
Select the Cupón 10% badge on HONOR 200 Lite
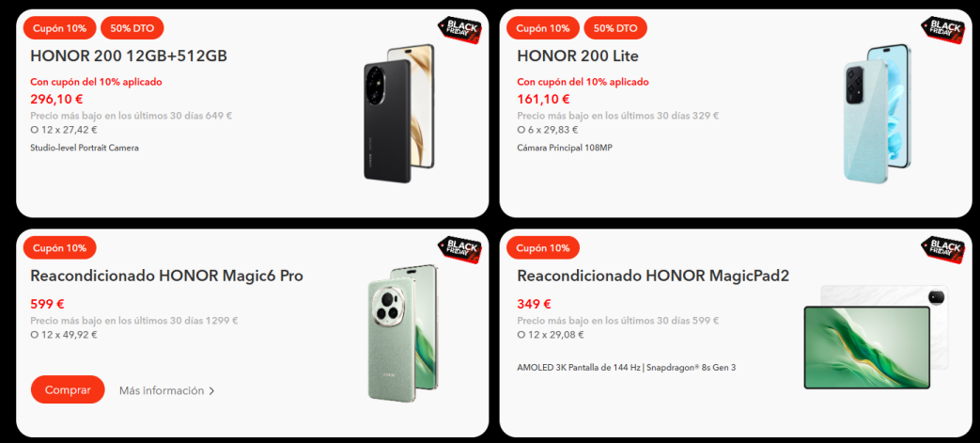click(x=543, y=28)
